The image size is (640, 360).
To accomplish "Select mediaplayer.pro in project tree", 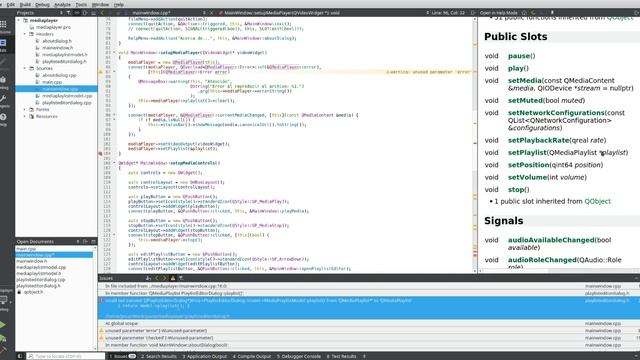I will (x=53, y=27).
